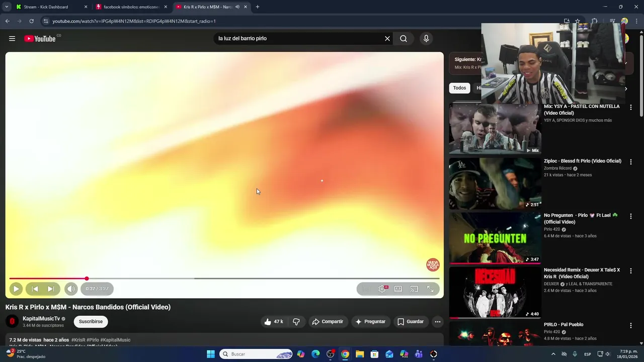
Task: Go back in the browser
Action: coord(8,21)
